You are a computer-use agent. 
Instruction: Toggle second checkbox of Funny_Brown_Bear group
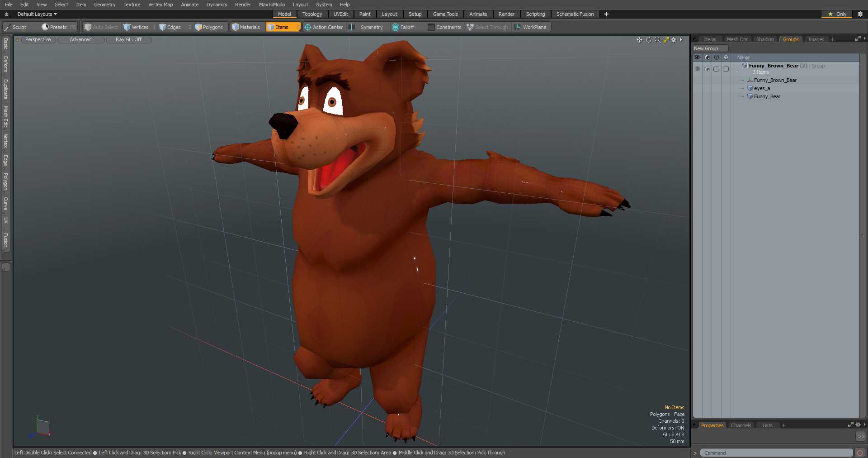coord(726,69)
